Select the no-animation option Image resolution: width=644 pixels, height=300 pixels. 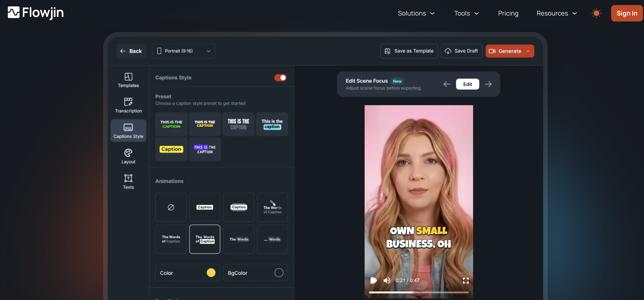171,207
